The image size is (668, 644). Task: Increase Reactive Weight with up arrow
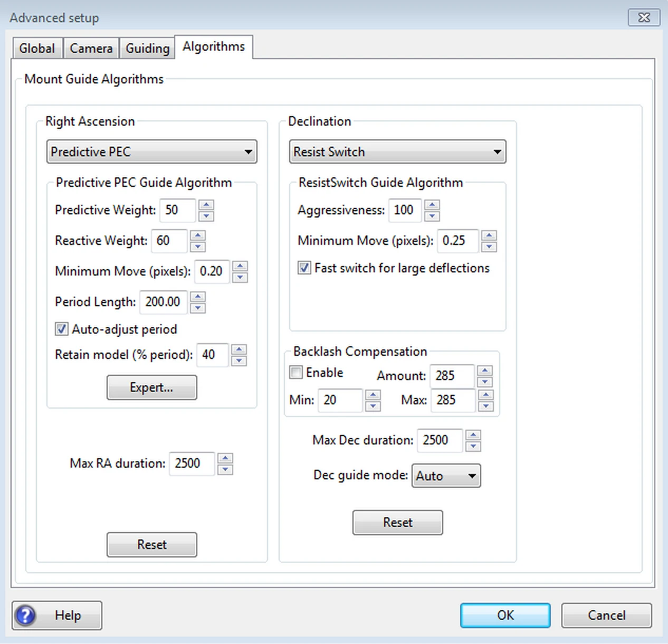click(x=198, y=235)
